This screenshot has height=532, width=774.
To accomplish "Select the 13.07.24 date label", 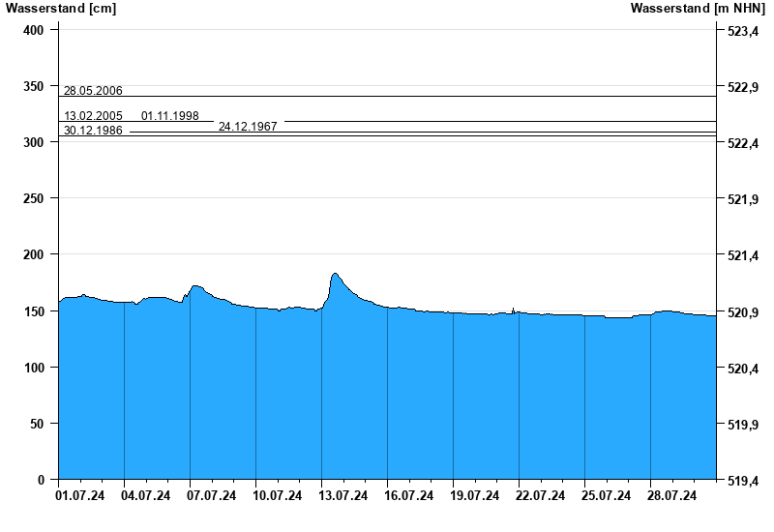I will (343, 496).
